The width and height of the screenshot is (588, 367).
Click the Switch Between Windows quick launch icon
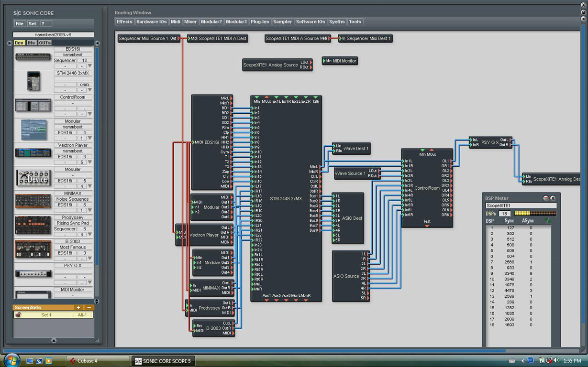coord(39,361)
